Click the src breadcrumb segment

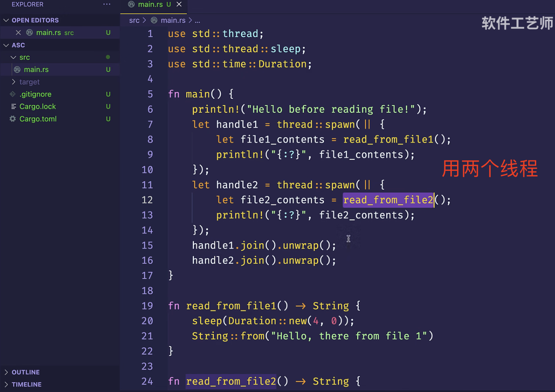coord(134,20)
